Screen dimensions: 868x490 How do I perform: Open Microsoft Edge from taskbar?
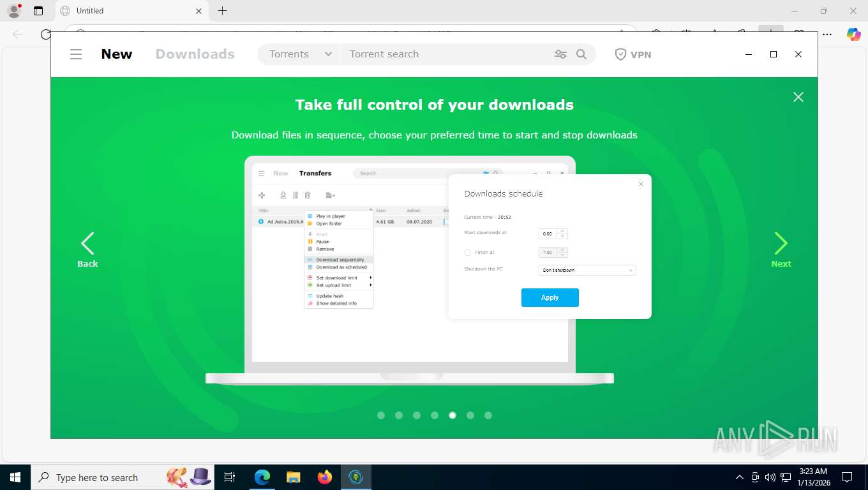(x=262, y=477)
